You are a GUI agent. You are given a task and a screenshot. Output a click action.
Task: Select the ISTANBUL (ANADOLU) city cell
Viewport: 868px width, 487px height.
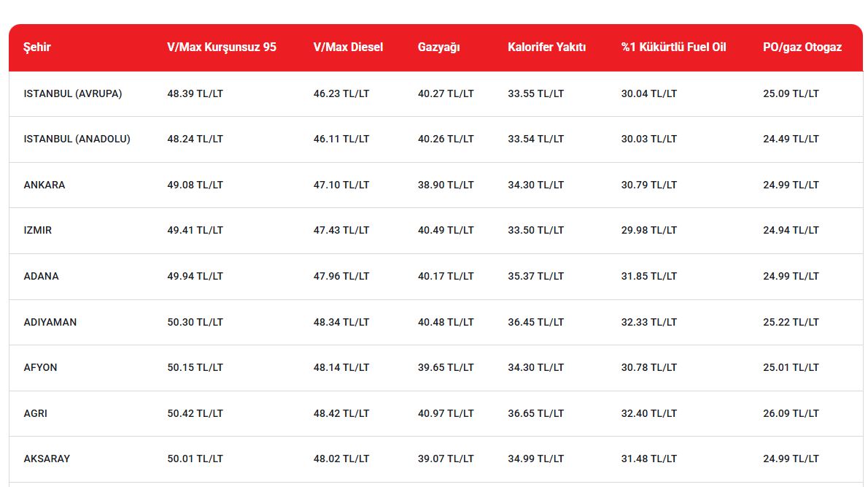click(77, 139)
